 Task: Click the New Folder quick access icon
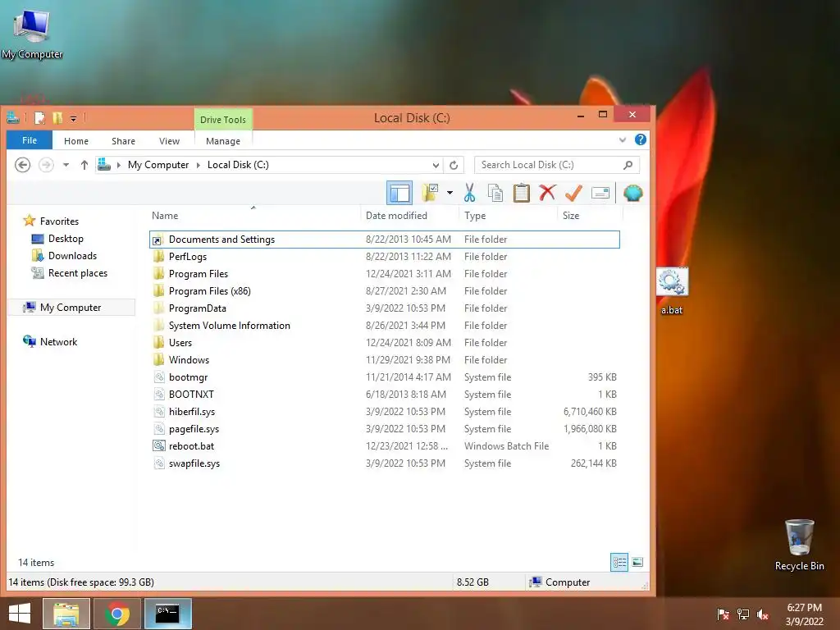pyautogui.click(x=57, y=118)
